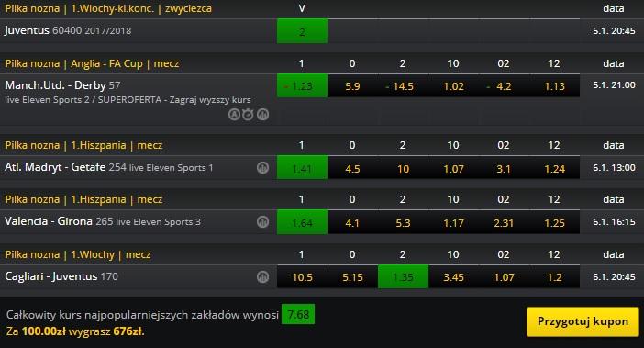The height and width of the screenshot is (348, 644).
Task: Toggle the 1.64 Valencia win odd
Action: [x=303, y=222]
